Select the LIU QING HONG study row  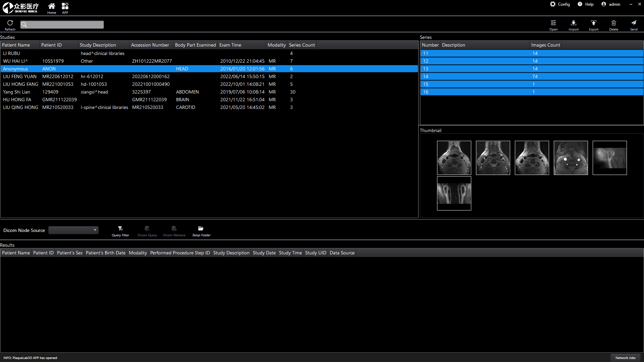pyautogui.click(x=209, y=107)
